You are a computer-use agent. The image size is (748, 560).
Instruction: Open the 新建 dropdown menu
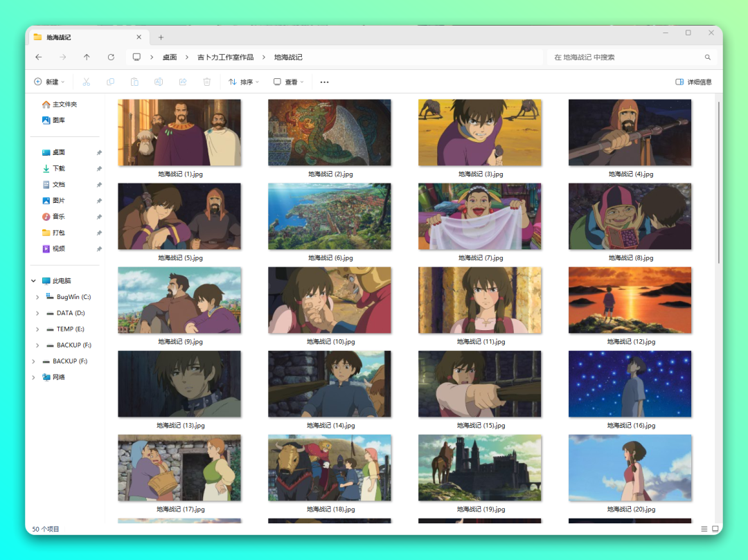(x=49, y=82)
